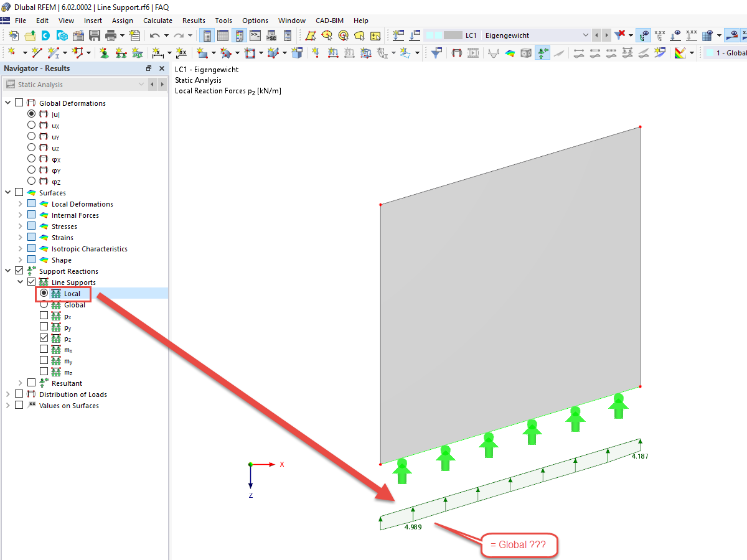Expand the Distribution of Loads node
Viewport: 747px width, 560px height.
tap(7, 394)
